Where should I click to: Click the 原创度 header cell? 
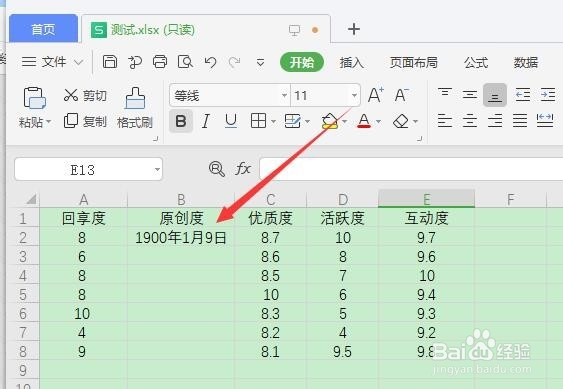tap(181, 218)
